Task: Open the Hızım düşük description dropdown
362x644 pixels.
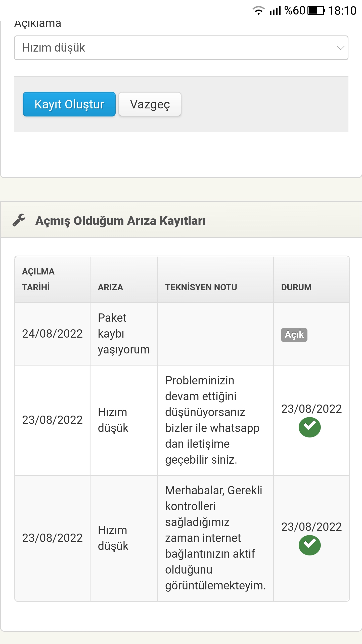Action: click(x=181, y=48)
